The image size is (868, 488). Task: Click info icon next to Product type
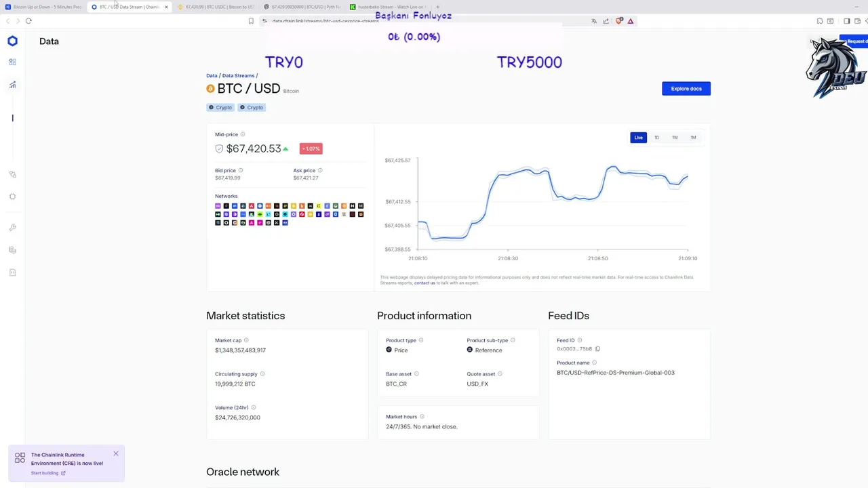(x=421, y=340)
